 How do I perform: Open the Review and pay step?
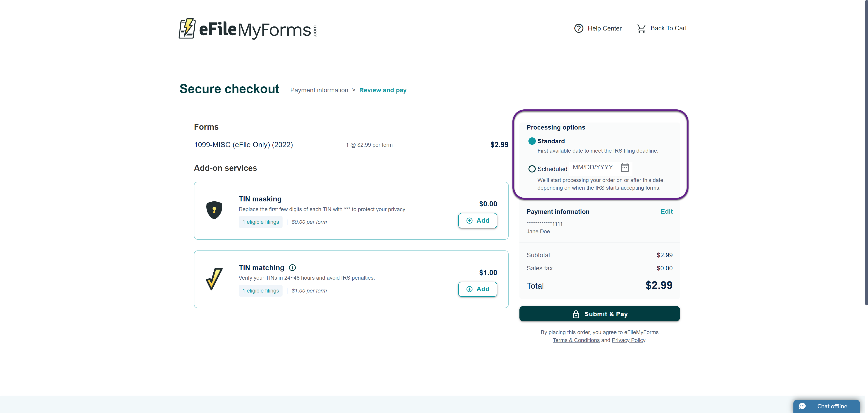click(383, 90)
